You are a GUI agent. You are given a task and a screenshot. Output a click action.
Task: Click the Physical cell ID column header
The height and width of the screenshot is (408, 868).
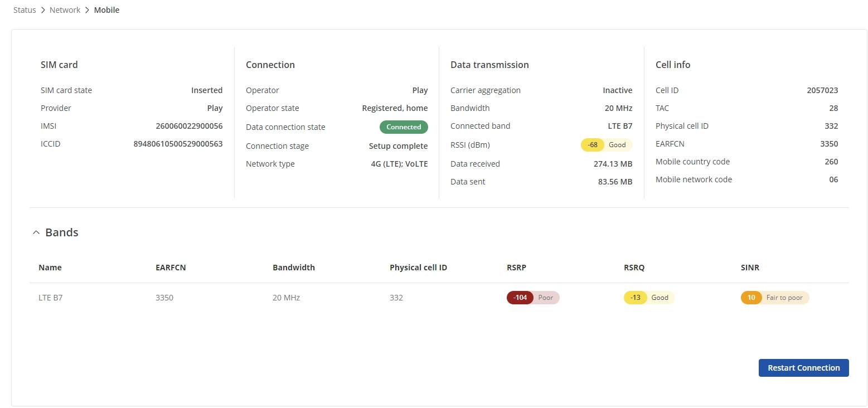click(x=418, y=268)
